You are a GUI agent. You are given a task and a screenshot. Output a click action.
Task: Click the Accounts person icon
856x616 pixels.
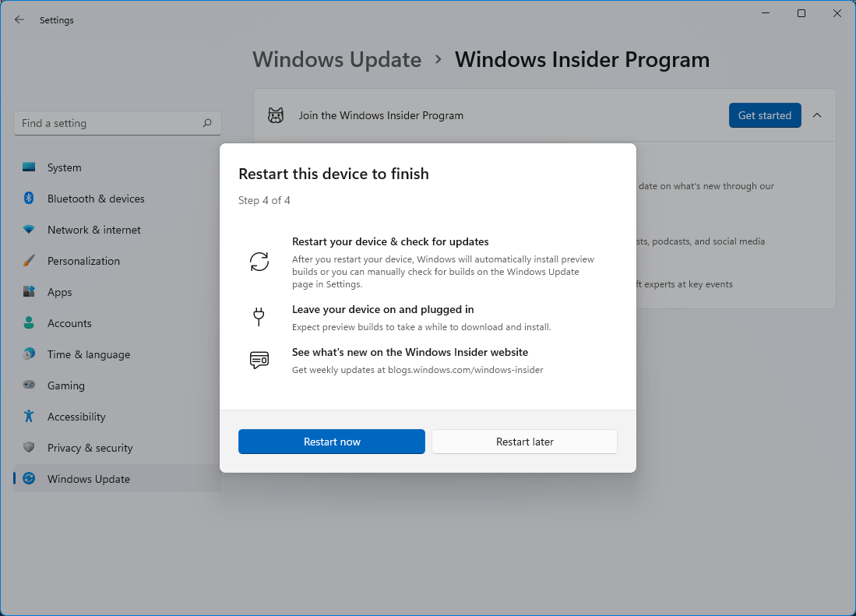coord(29,323)
